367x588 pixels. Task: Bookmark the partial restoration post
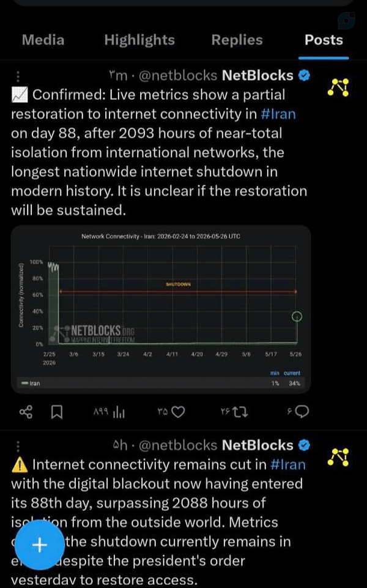click(57, 412)
